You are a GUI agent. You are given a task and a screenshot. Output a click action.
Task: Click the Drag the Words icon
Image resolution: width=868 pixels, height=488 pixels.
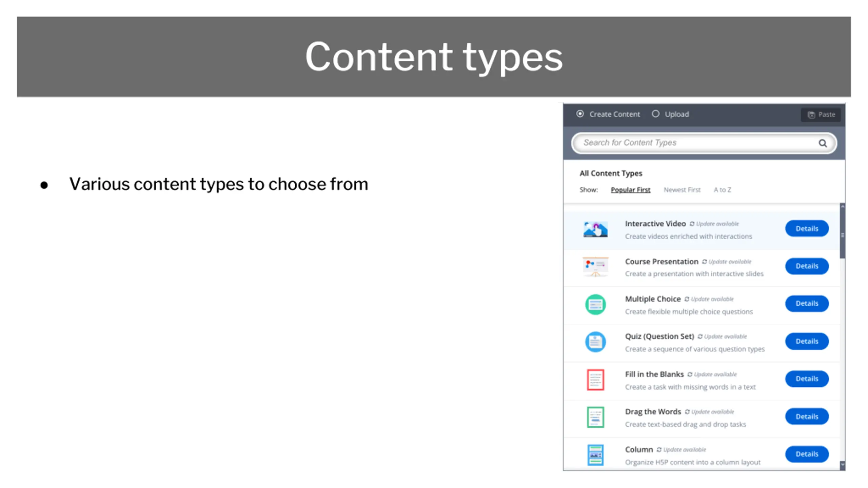(595, 417)
